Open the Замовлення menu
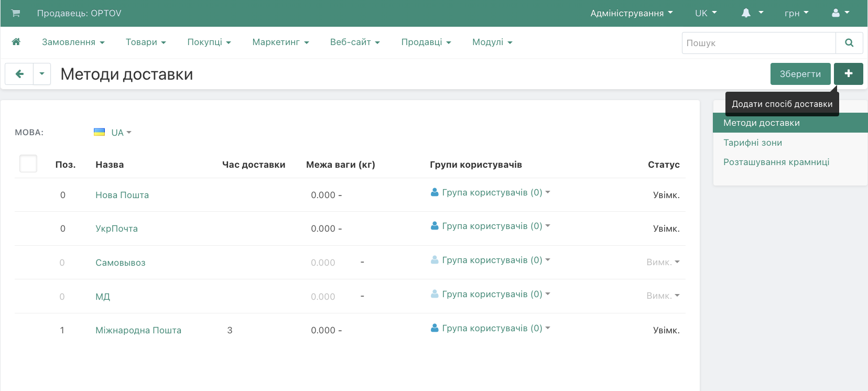Viewport: 868px width, 391px height. [x=73, y=42]
